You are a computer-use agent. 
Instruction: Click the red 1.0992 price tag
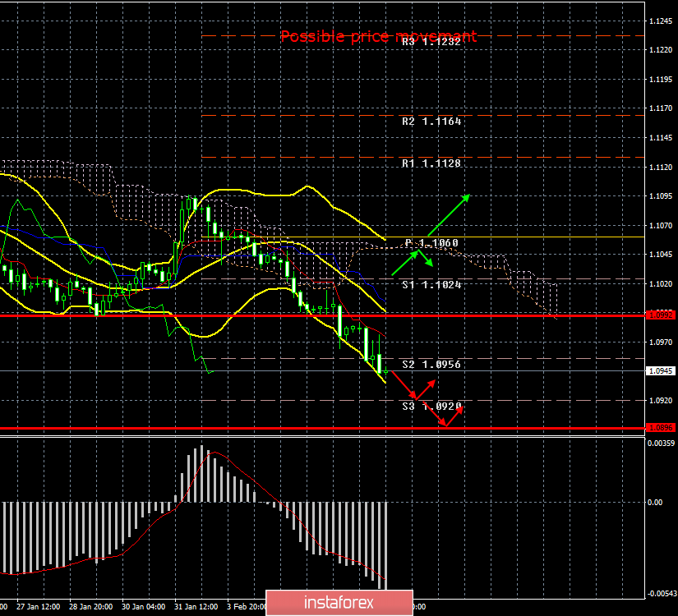pos(660,315)
